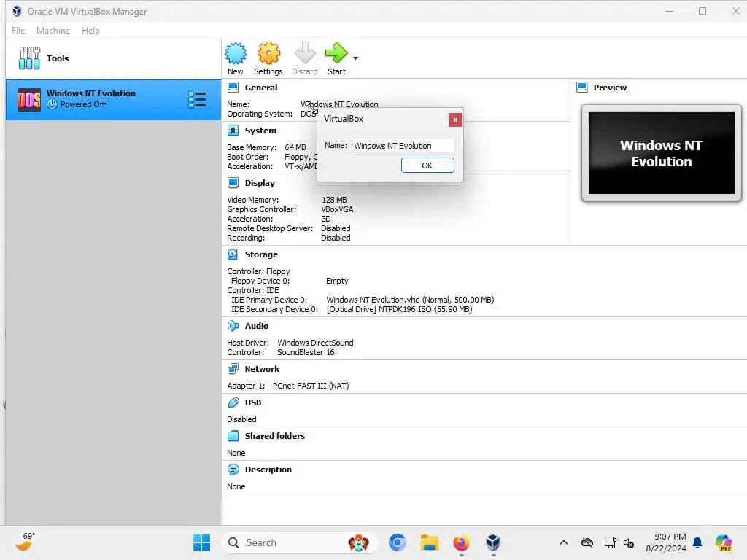Click the SoundBlaster 16 controller value
747x560 pixels.
point(306,352)
